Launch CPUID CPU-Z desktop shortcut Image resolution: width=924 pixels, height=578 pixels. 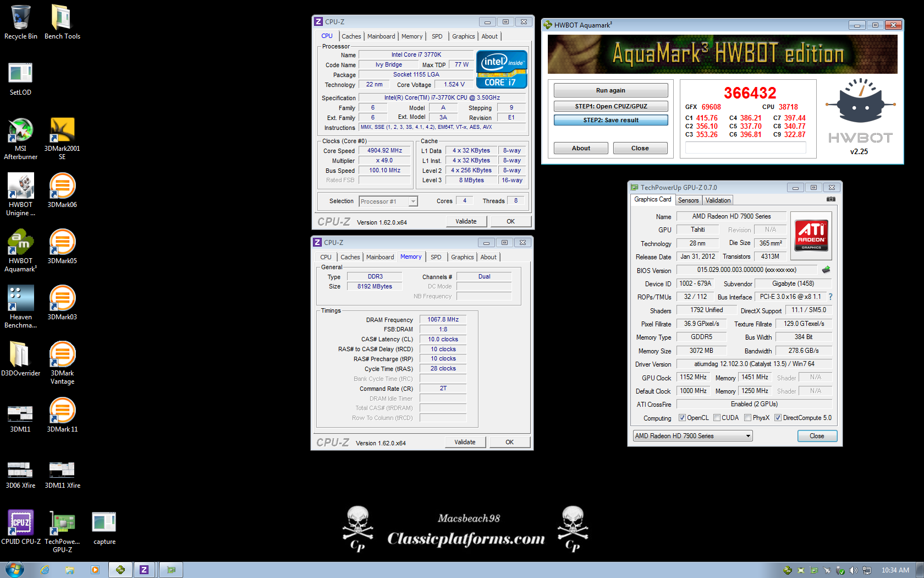click(21, 527)
